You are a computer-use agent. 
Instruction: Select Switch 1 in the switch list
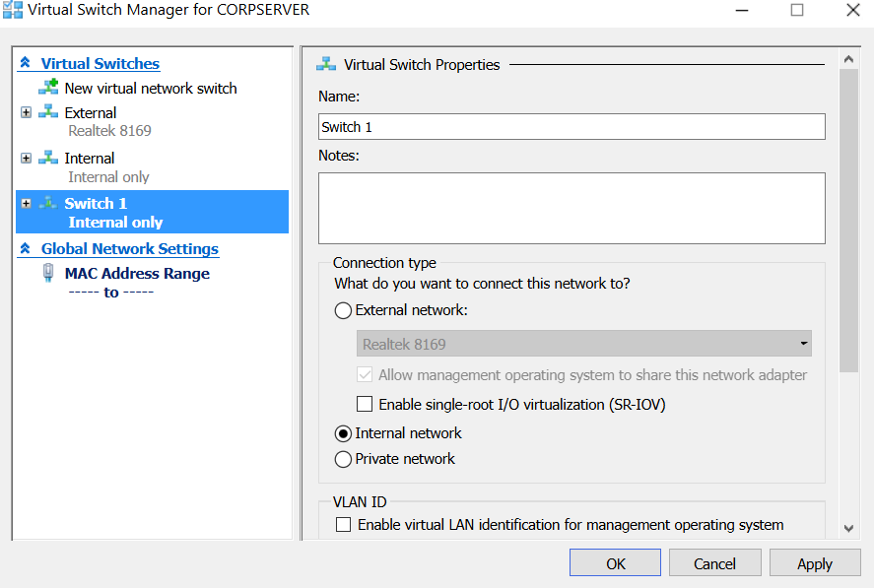coord(96,203)
